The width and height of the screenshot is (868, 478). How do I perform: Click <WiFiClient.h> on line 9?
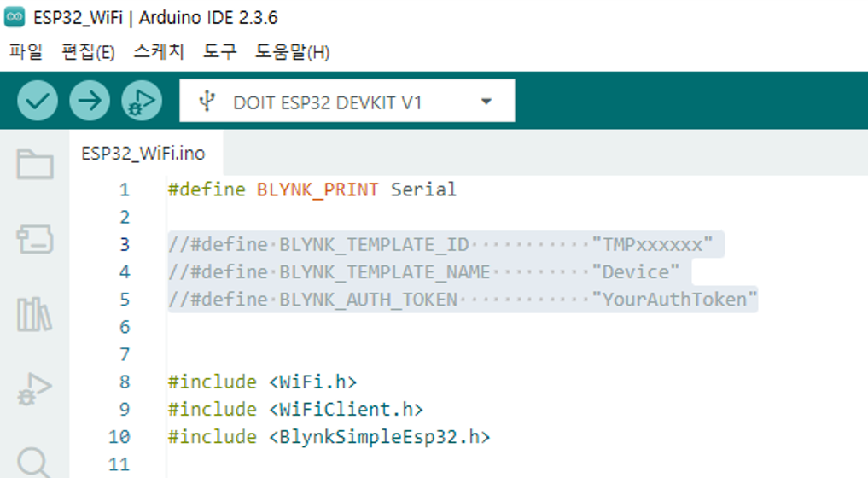tap(346, 410)
